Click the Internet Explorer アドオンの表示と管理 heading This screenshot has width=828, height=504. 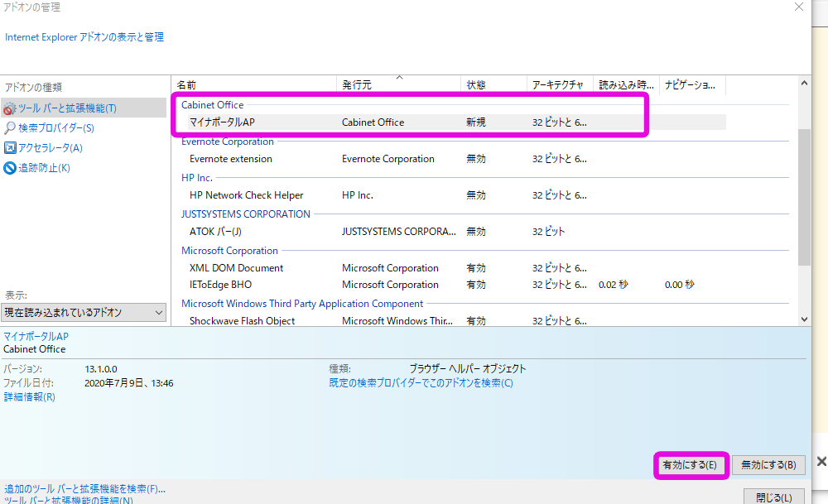tap(84, 37)
